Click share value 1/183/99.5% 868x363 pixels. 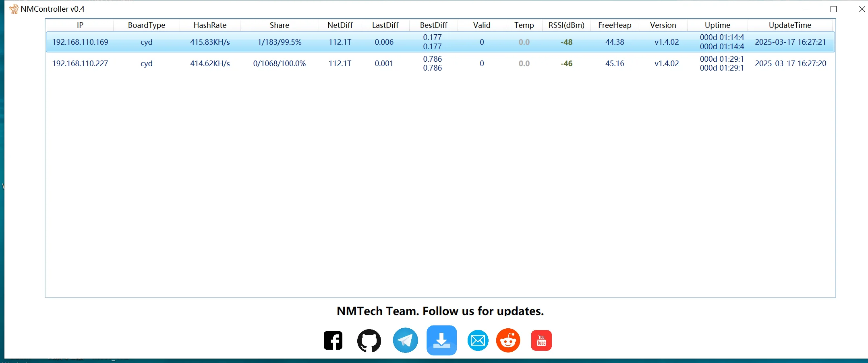(280, 42)
